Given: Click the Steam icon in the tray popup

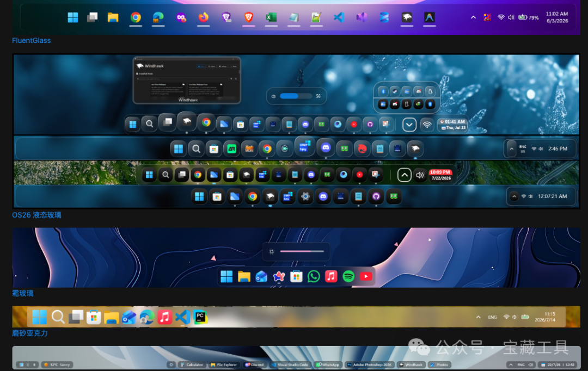Looking at the screenshot, I should (x=395, y=91).
